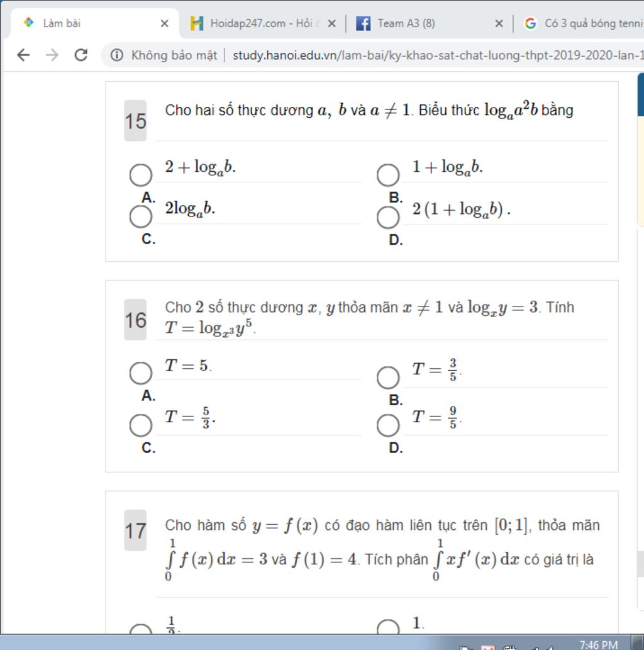Click question number 16 badge

(x=135, y=320)
